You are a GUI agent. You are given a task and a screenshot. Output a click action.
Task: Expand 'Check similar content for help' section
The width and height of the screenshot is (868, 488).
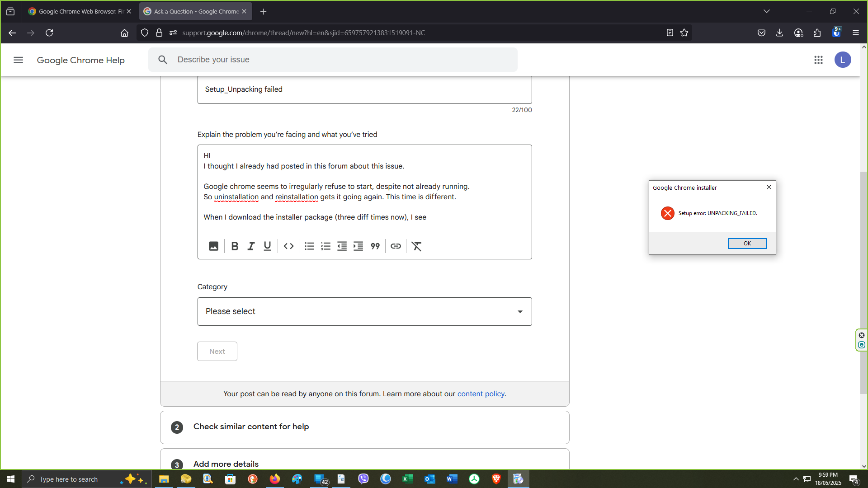point(251,427)
